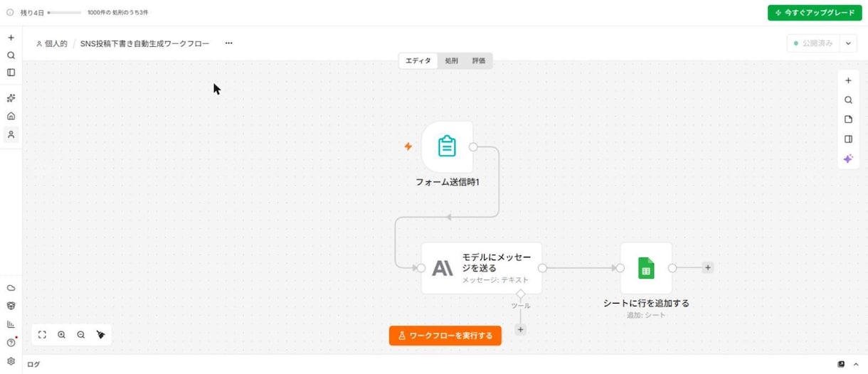868x374 pixels.
Task: Click the ログ label in bottom bar
Action: 33,364
